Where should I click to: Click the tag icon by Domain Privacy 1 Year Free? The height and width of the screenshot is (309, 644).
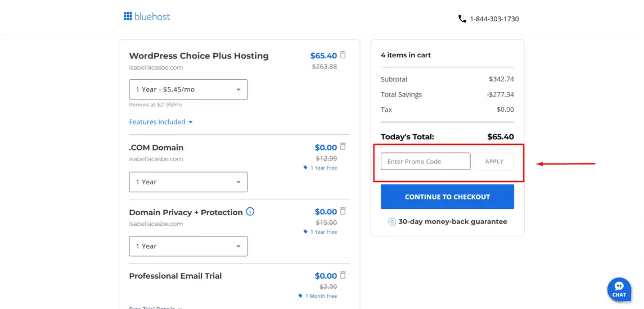(x=305, y=232)
